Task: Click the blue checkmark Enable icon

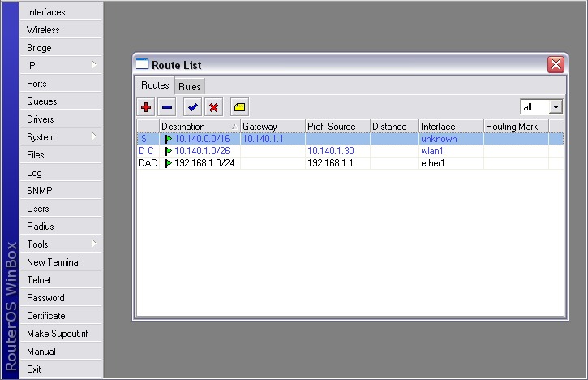Action: point(192,107)
